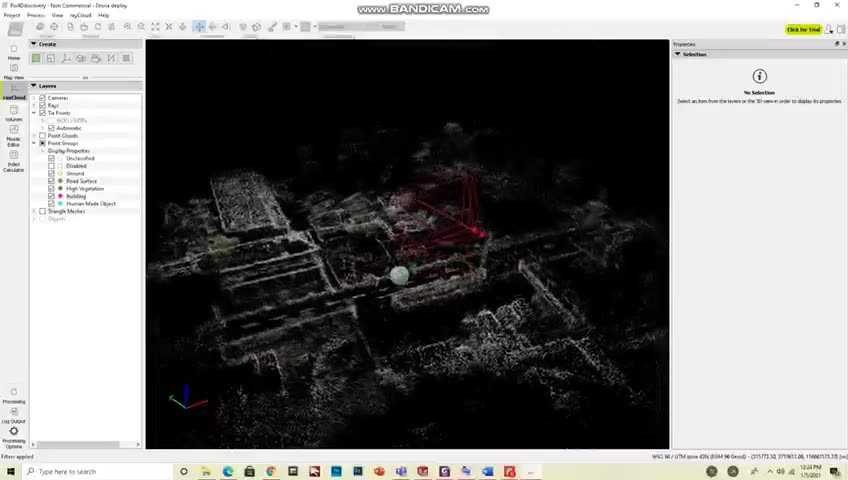
Task: Click the green New Processing Area icon
Action: (x=36, y=58)
